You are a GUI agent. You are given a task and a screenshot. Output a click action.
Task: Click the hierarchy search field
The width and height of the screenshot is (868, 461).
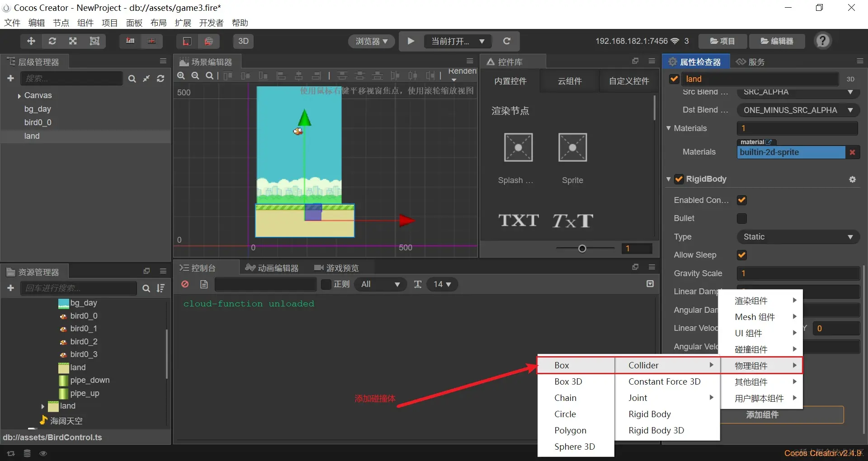[71, 79]
